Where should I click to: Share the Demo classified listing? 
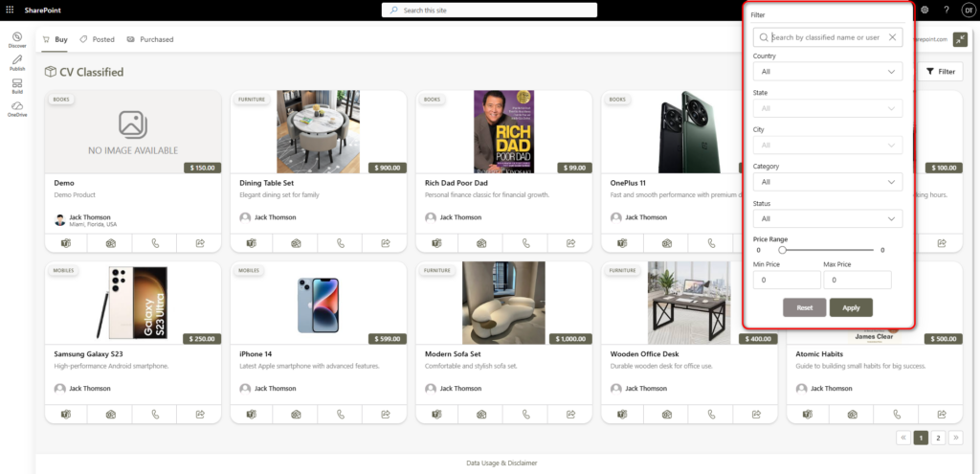199,243
